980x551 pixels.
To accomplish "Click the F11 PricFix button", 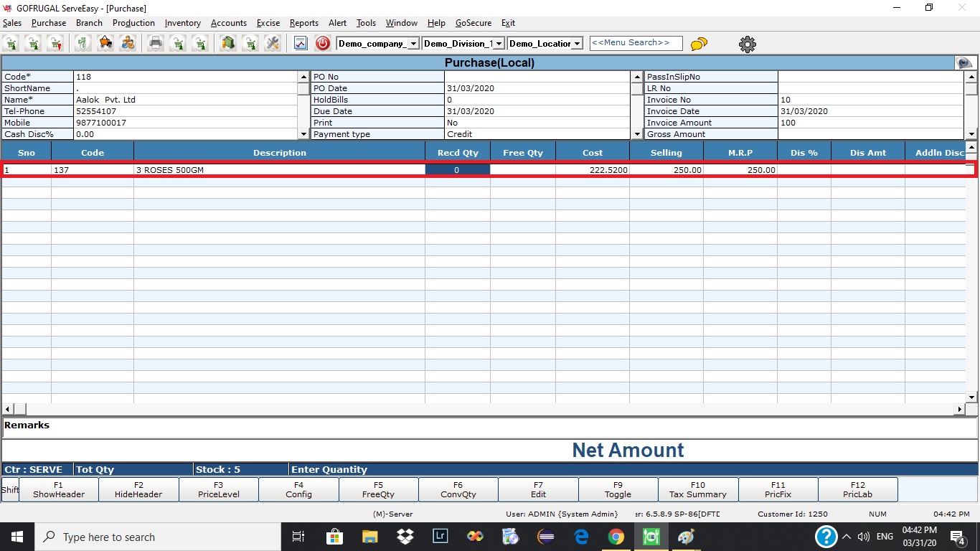I will pyautogui.click(x=778, y=489).
